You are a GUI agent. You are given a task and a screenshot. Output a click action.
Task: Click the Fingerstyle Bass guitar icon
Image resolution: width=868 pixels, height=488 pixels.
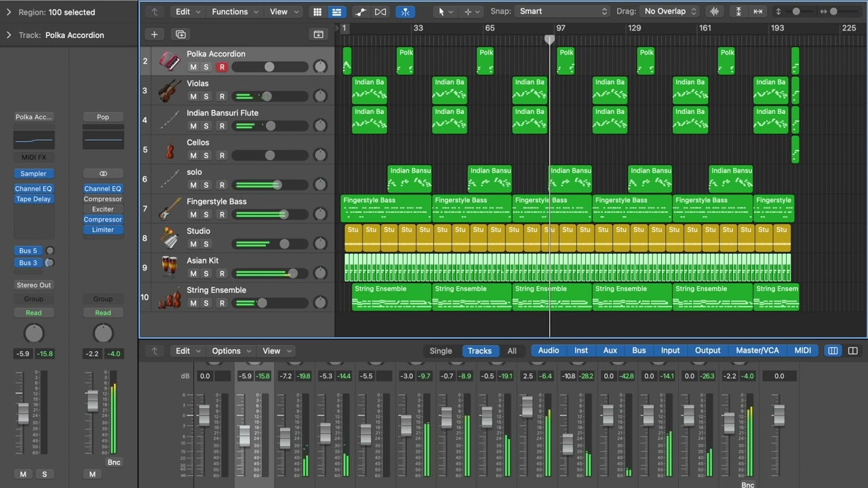pyautogui.click(x=170, y=208)
